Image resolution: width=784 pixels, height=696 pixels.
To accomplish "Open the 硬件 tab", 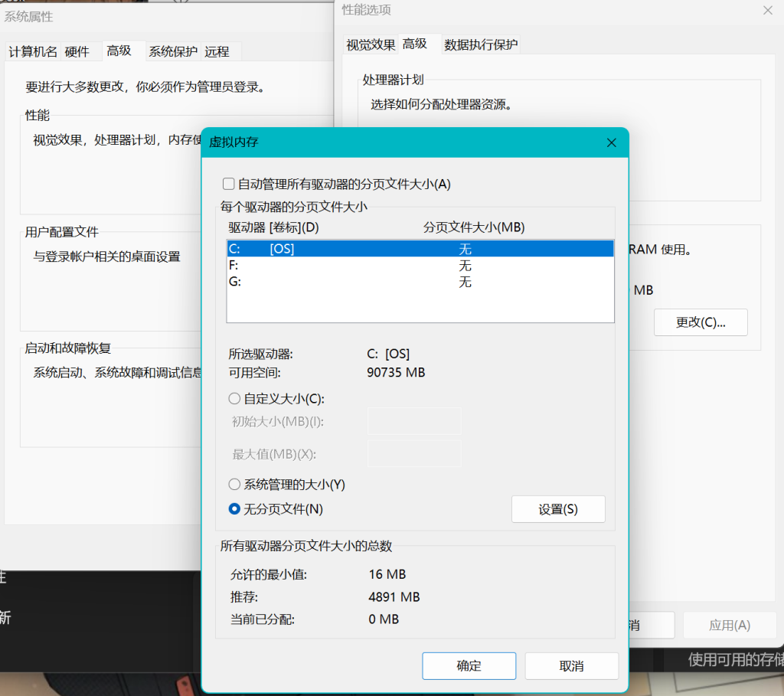I will click(77, 52).
